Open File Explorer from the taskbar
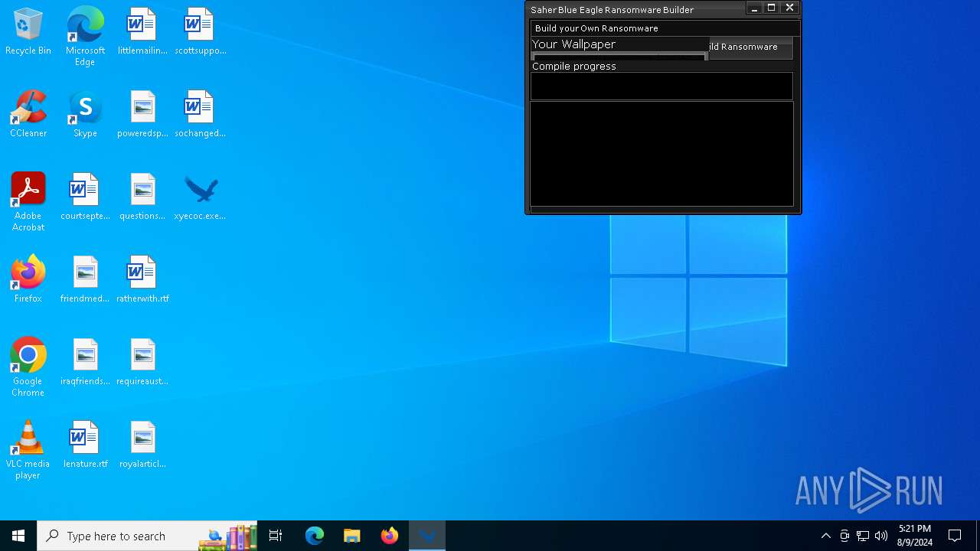 [x=352, y=536]
